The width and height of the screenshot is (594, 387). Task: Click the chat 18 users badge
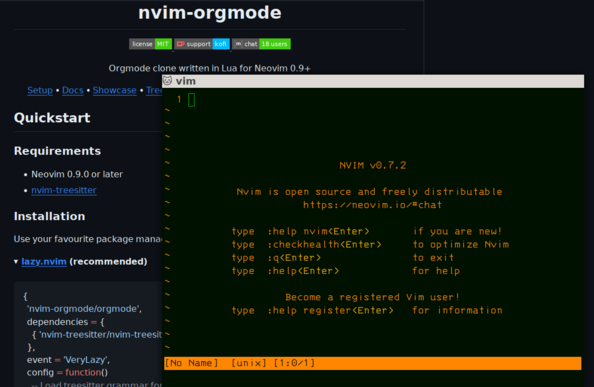(x=261, y=44)
